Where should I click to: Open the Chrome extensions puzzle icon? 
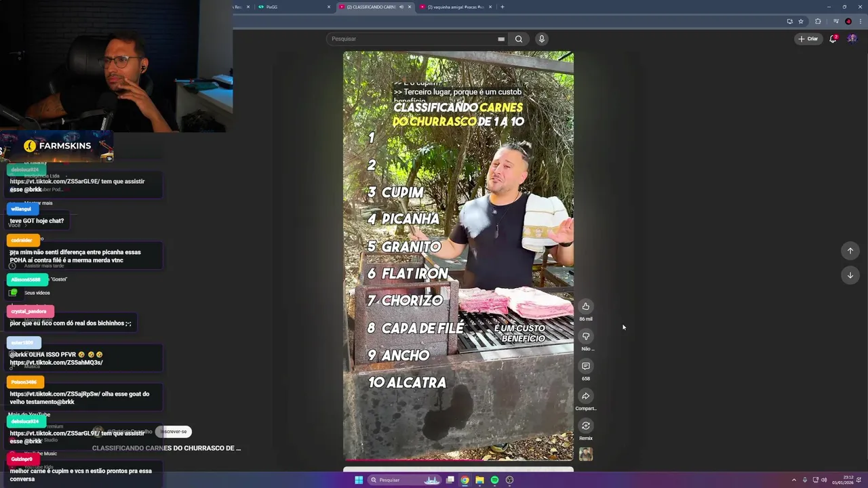click(818, 21)
